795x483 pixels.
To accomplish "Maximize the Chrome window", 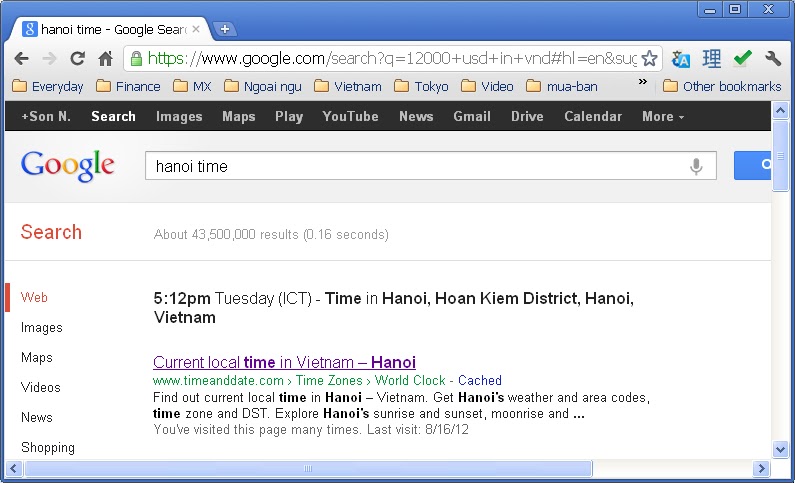I will [735, 9].
